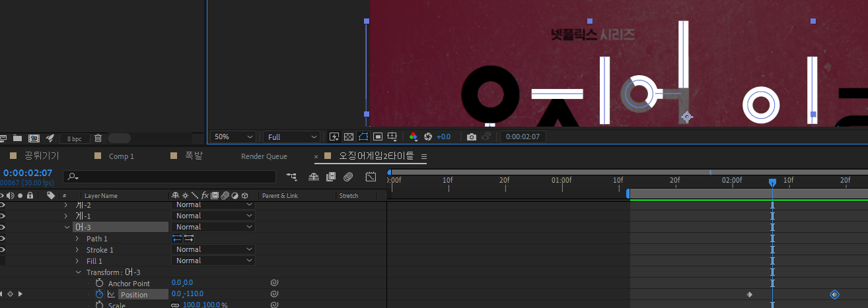The height and width of the screenshot is (308, 868).
Task: Click the viewer preview time 0:00:02:07
Action: 523,137
